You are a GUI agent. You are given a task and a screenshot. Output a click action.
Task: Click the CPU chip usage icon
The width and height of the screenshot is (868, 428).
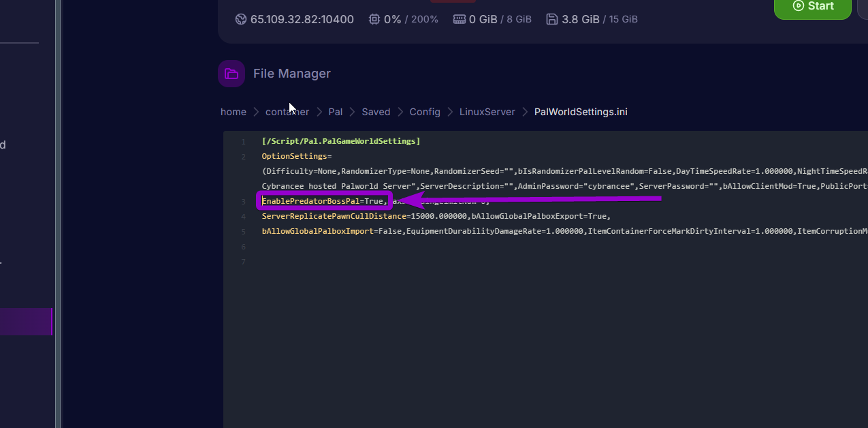(374, 19)
